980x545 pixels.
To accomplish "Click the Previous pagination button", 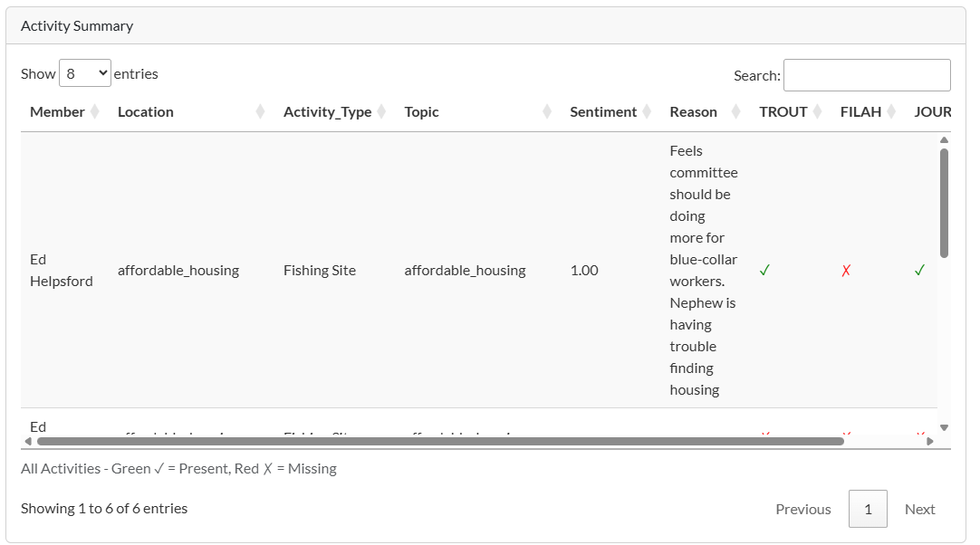I will (x=802, y=510).
